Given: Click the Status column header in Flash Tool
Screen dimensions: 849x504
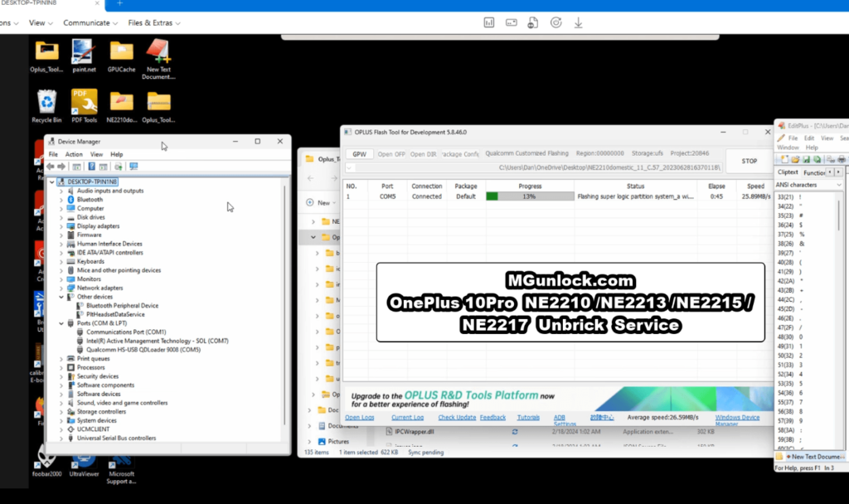Looking at the screenshot, I should [x=636, y=187].
